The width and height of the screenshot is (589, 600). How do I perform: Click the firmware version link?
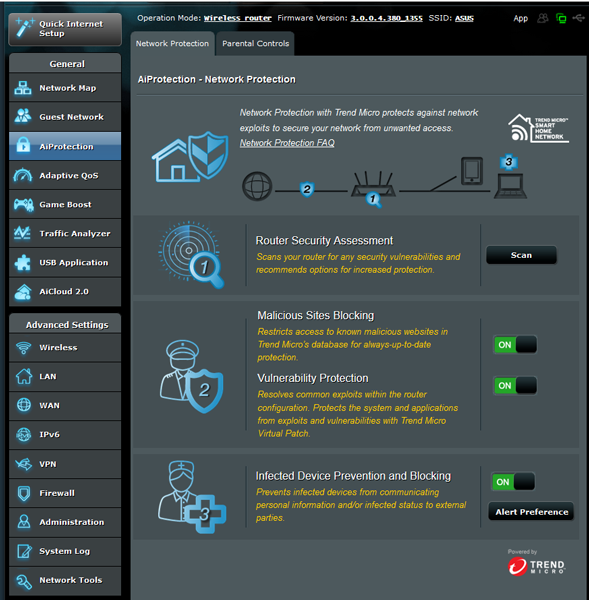pyautogui.click(x=387, y=18)
